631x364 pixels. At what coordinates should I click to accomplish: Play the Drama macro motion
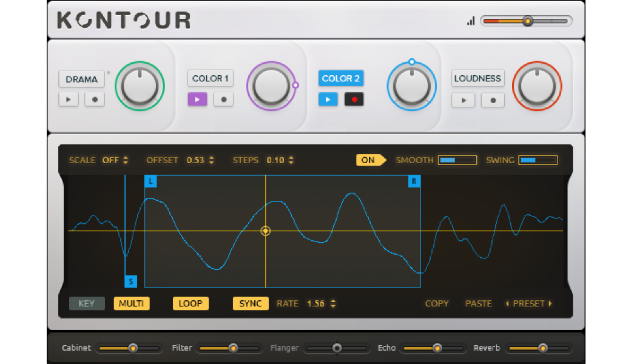[x=69, y=99]
